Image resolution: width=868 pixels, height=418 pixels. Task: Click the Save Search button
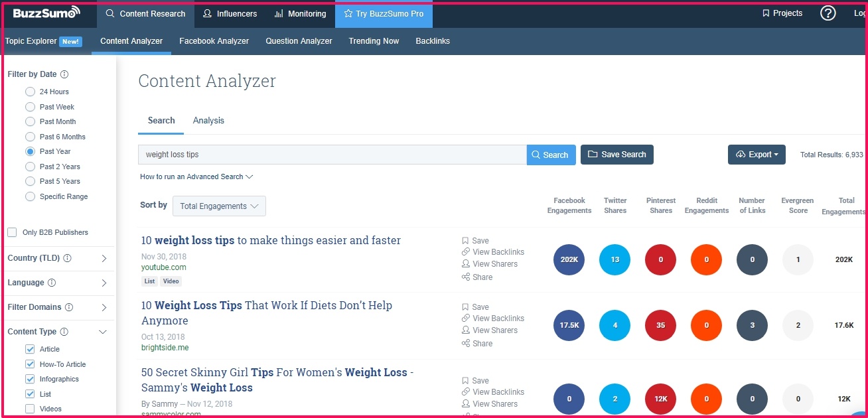tap(617, 155)
